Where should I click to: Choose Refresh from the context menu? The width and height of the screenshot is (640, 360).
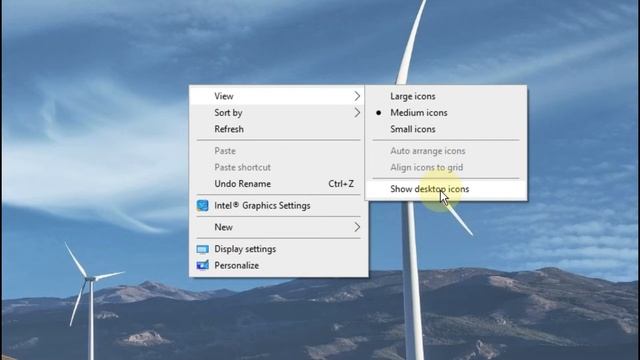(x=278, y=129)
